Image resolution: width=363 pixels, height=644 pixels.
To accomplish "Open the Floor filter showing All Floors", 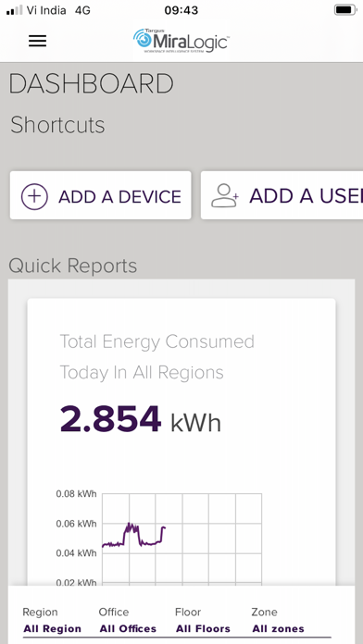I will 203,621.
